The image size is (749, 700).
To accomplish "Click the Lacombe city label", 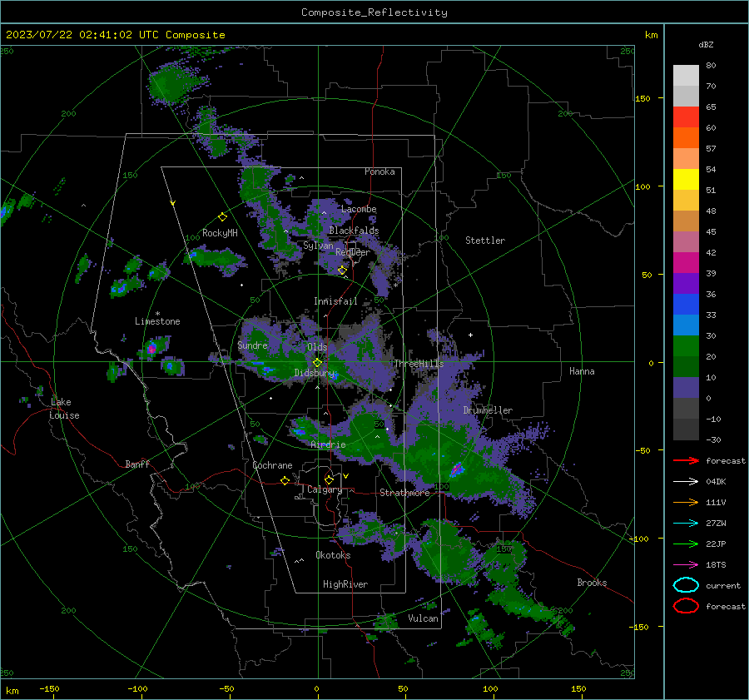I will click(359, 209).
